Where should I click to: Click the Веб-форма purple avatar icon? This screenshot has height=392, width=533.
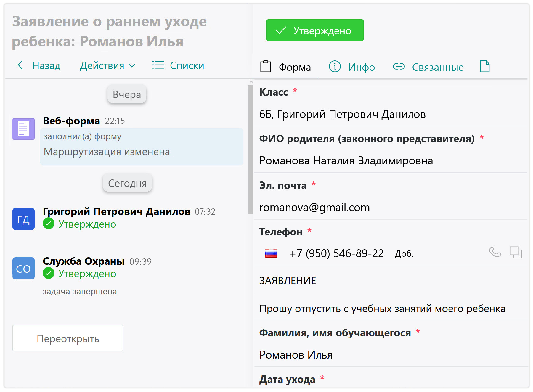pyautogui.click(x=23, y=129)
